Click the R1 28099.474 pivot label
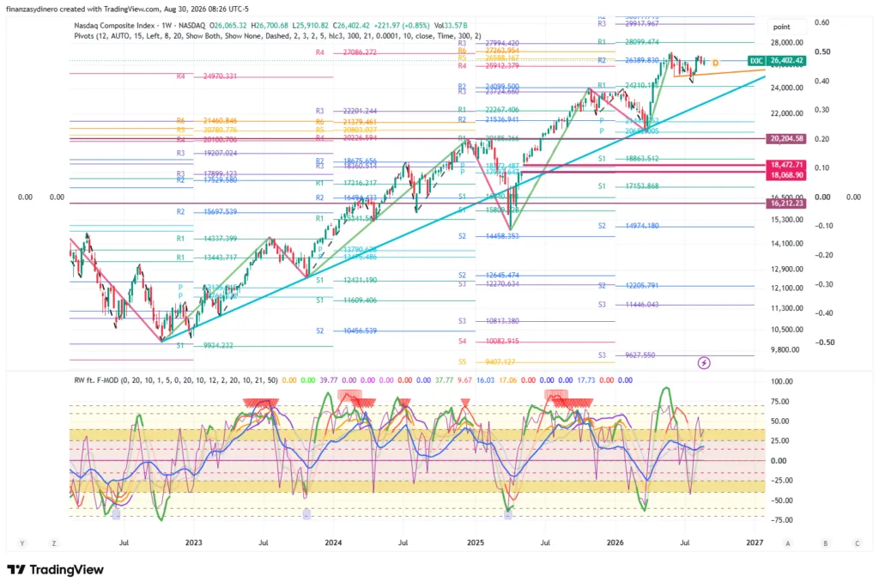Viewport: 879px width, 588px height. click(627, 42)
